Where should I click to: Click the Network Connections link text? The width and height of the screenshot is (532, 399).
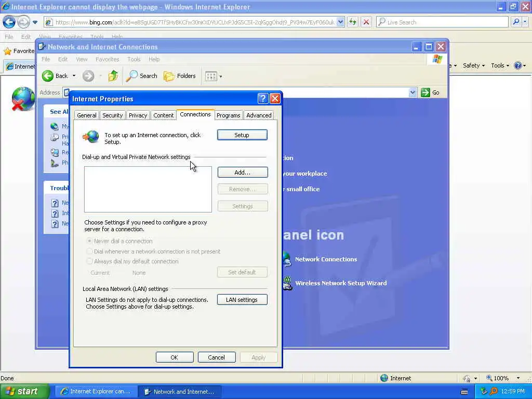pos(326,259)
